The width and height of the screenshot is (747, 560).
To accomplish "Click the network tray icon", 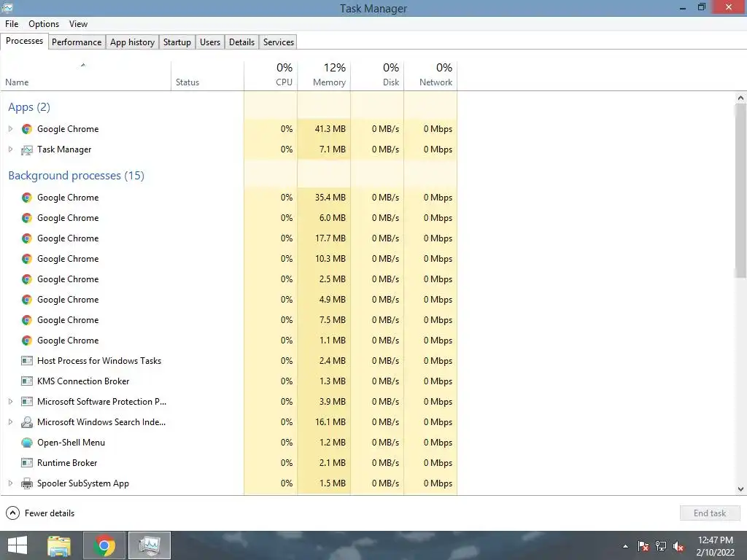I will (x=661, y=546).
